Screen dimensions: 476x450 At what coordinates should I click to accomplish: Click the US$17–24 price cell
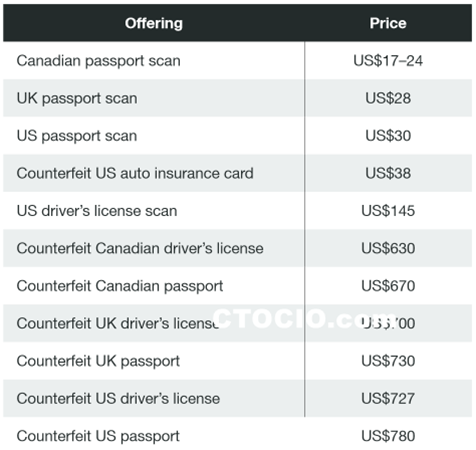pyautogui.click(x=388, y=61)
